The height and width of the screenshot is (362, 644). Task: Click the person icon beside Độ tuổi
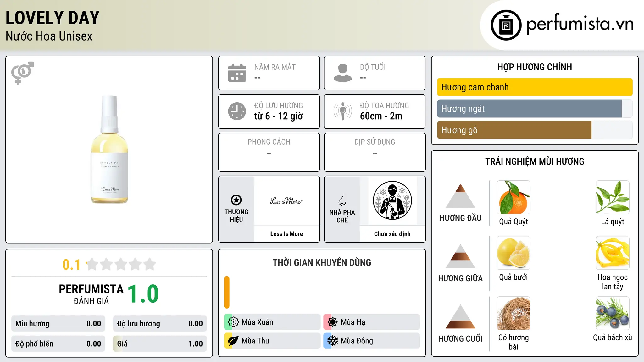click(x=343, y=73)
